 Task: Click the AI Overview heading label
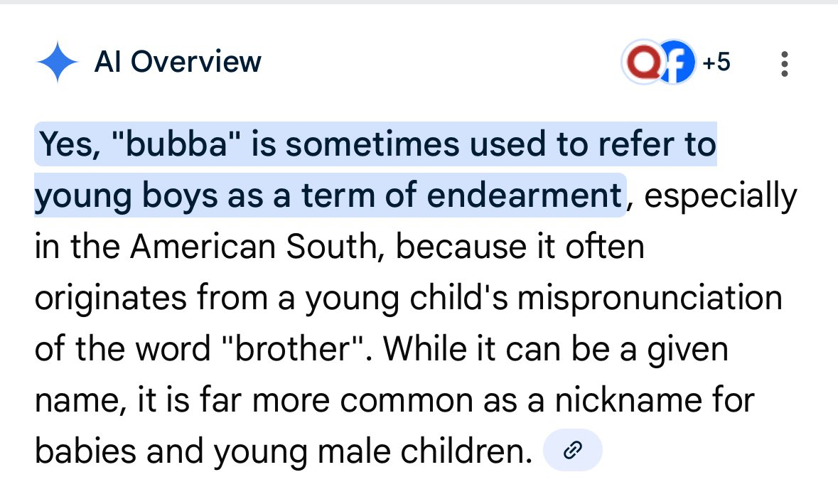[x=178, y=63]
